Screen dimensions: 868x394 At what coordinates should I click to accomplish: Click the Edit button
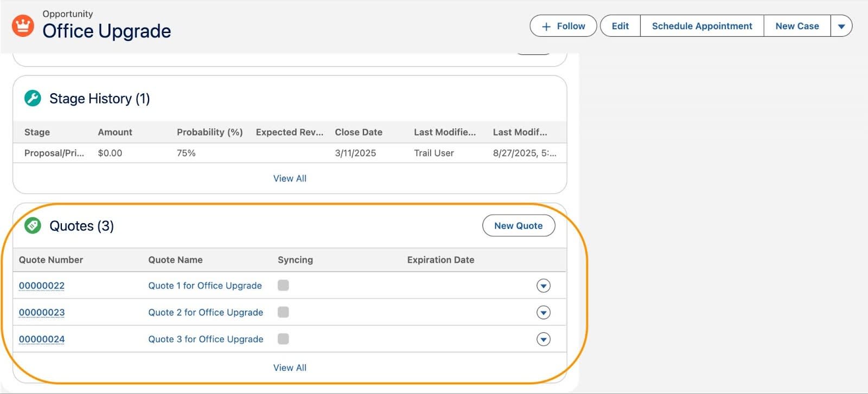point(620,26)
